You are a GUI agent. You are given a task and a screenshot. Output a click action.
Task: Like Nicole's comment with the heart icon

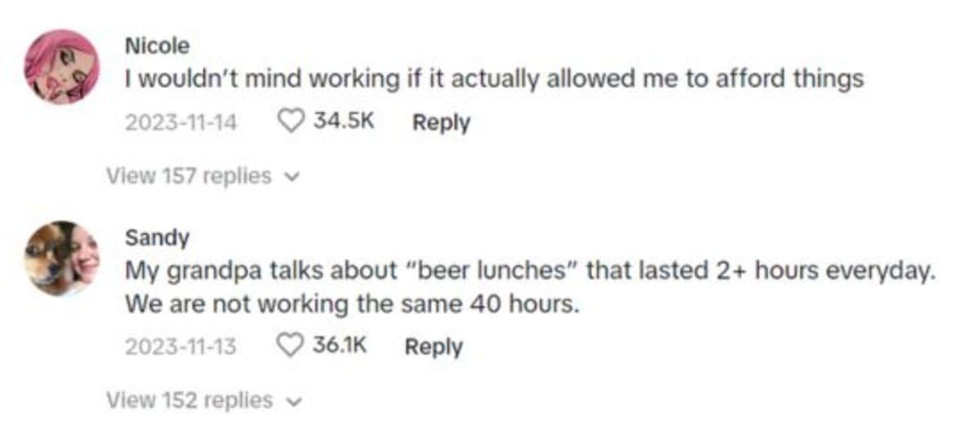coord(291,122)
